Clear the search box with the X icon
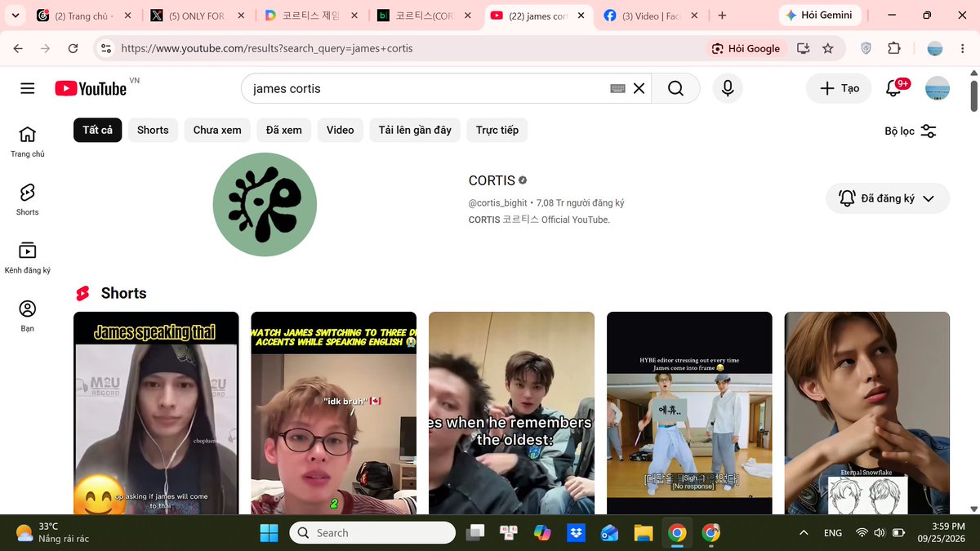The width and height of the screenshot is (980, 551). (x=639, y=88)
